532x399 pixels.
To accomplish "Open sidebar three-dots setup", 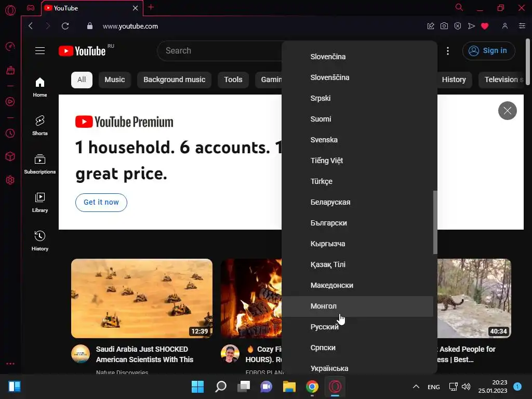I will pos(10,363).
